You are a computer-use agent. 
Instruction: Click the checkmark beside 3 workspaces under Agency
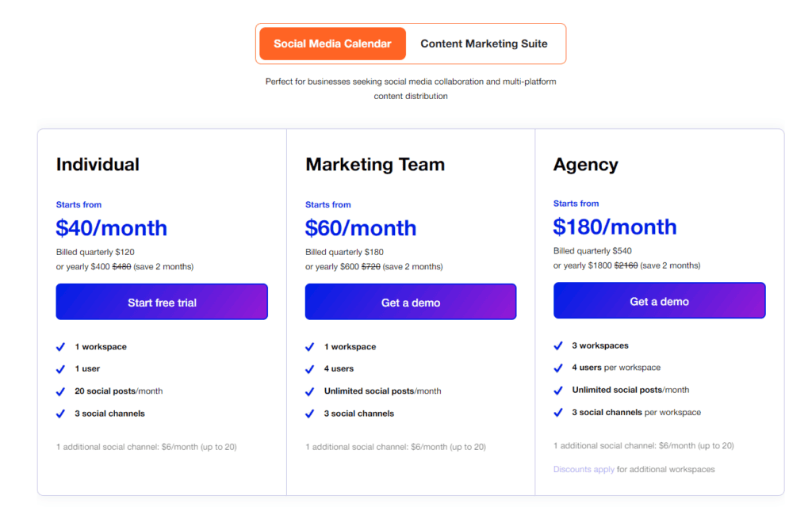558,345
